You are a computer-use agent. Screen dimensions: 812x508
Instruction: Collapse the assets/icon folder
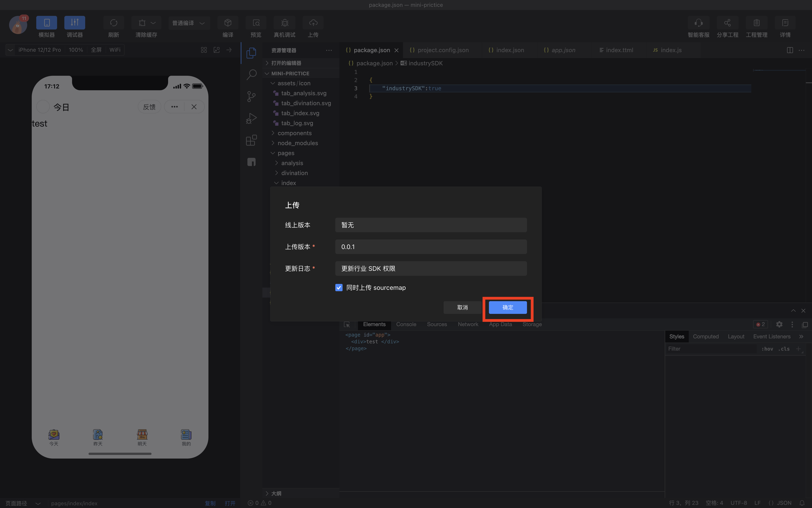[301, 83]
